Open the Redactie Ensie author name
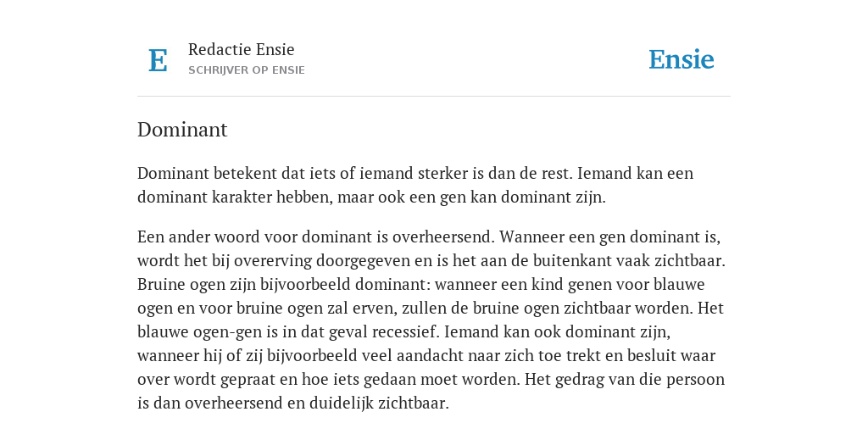This screenshot has width=868, height=434. [242, 49]
